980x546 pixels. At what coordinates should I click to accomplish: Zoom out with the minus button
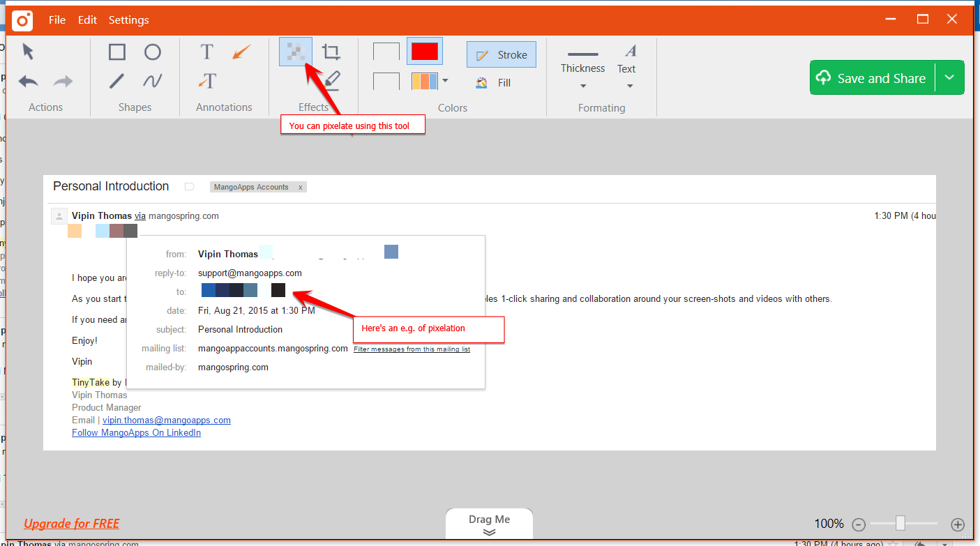point(859,524)
